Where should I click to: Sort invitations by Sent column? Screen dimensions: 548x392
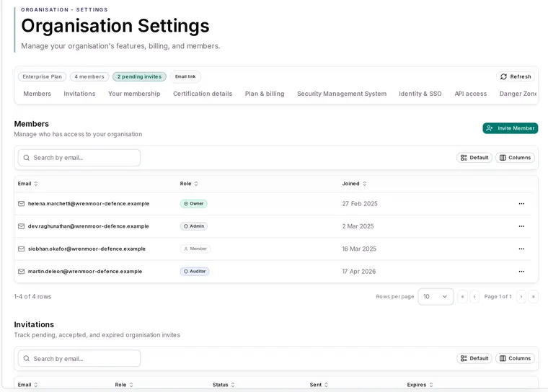(x=319, y=385)
